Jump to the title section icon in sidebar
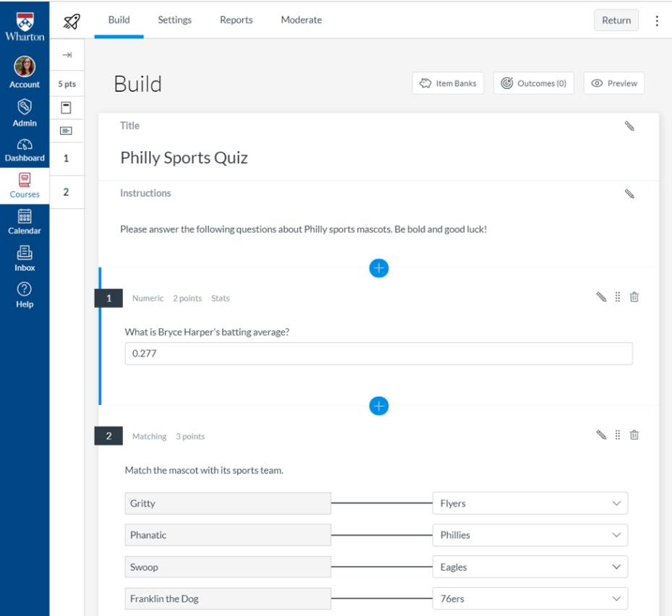Viewport: 672px width, 616px height. click(66, 108)
